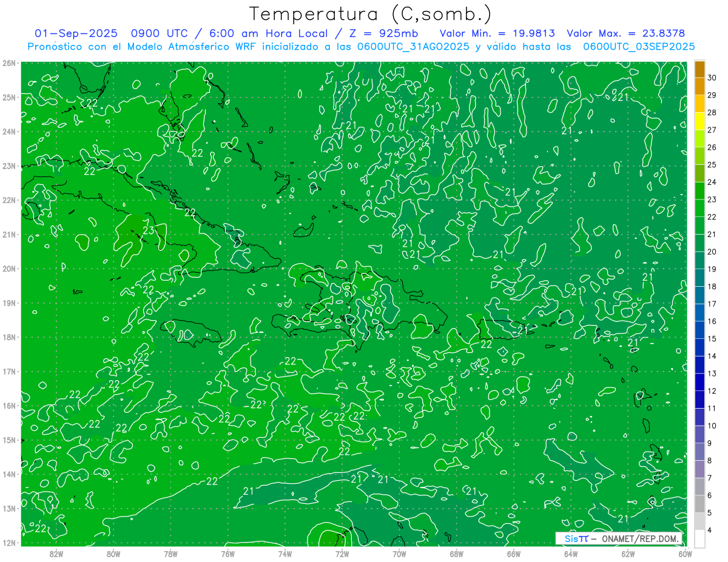The width and height of the screenshot is (728, 562).
Task: Click the color scale label "14"
Action: click(712, 356)
